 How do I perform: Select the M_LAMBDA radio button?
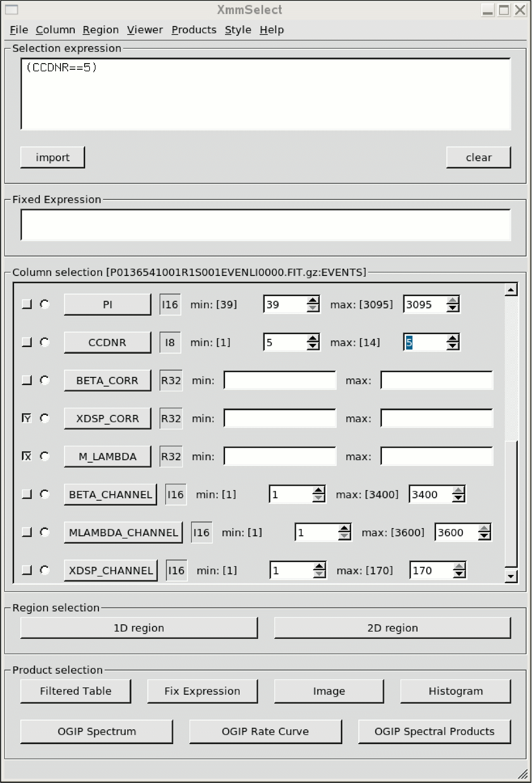pyautogui.click(x=44, y=456)
